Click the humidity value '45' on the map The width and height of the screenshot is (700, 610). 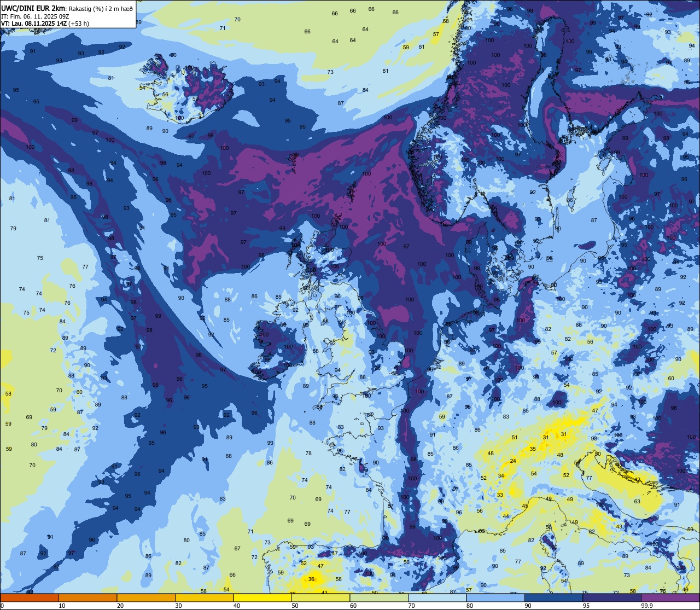click(x=525, y=506)
